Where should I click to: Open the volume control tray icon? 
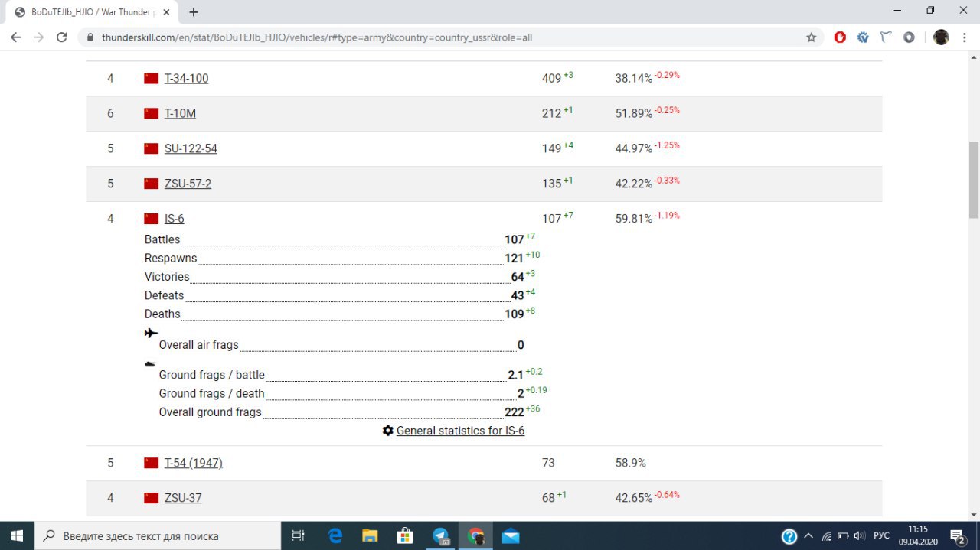[x=859, y=536]
